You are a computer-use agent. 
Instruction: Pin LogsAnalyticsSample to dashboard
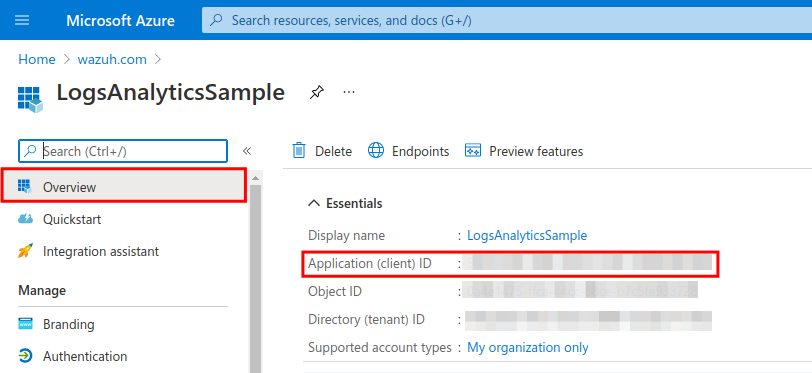[316, 93]
